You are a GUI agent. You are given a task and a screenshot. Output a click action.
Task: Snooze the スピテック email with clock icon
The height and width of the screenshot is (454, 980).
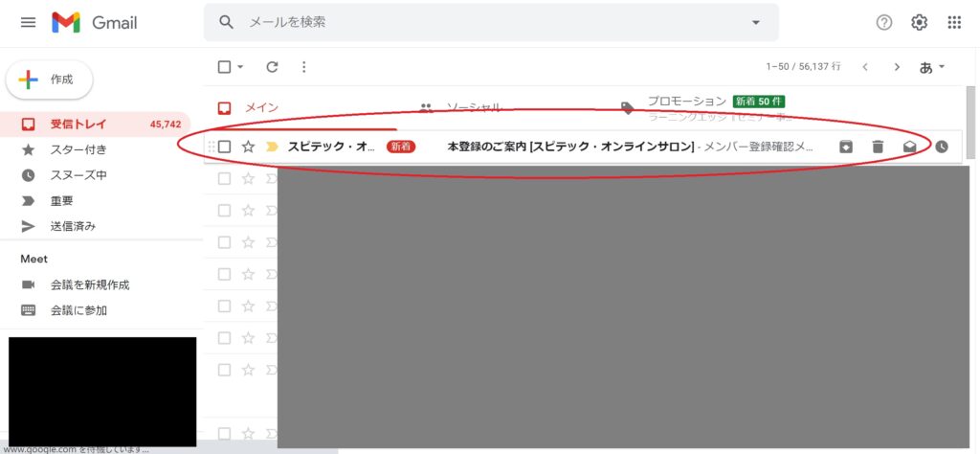(942, 147)
